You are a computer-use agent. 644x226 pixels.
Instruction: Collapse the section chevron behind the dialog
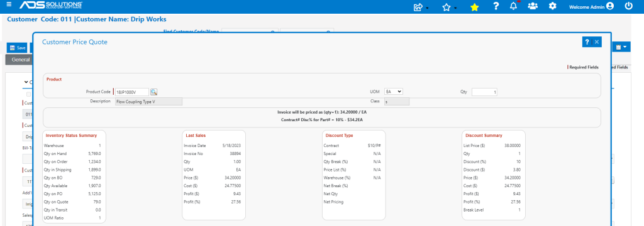click(25, 82)
